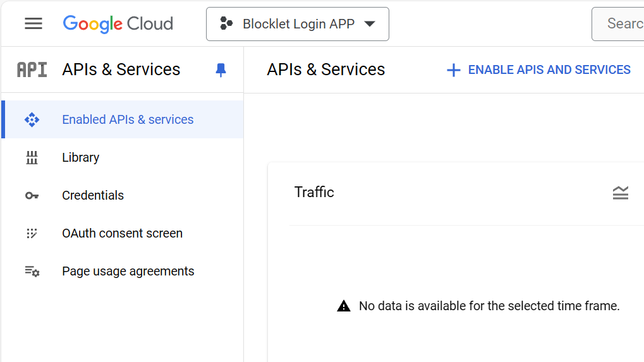
Task: Click the OAuth consent screen icon
Action: click(x=32, y=233)
